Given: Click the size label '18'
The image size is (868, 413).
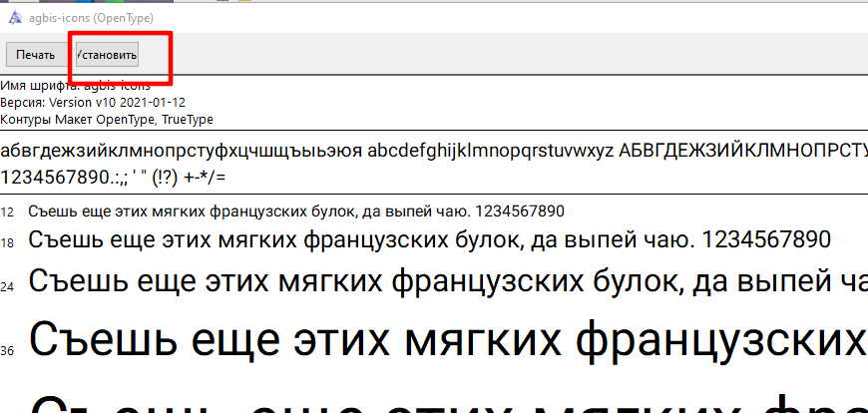Looking at the screenshot, I should point(7,242).
